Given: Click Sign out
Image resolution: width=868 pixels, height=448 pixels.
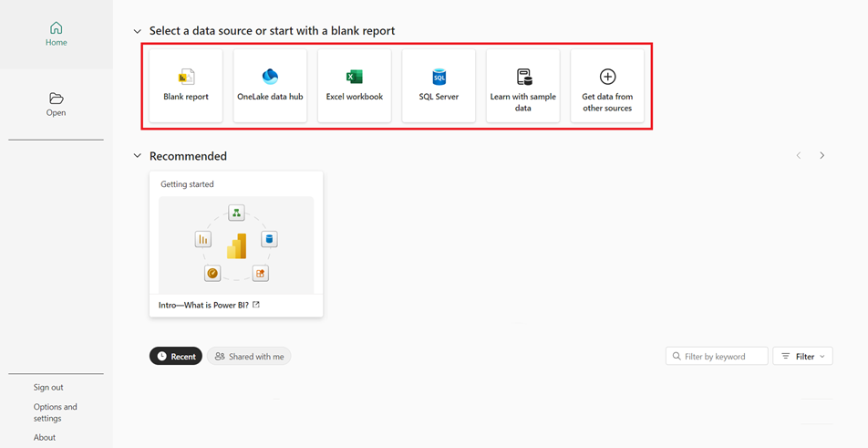Looking at the screenshot, I should pyautogui.click(x=48, y=387).
